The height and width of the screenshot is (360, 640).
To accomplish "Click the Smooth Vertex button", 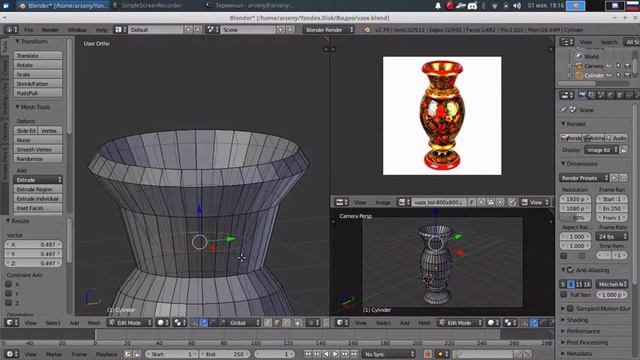I will click(x=38, y=149).
